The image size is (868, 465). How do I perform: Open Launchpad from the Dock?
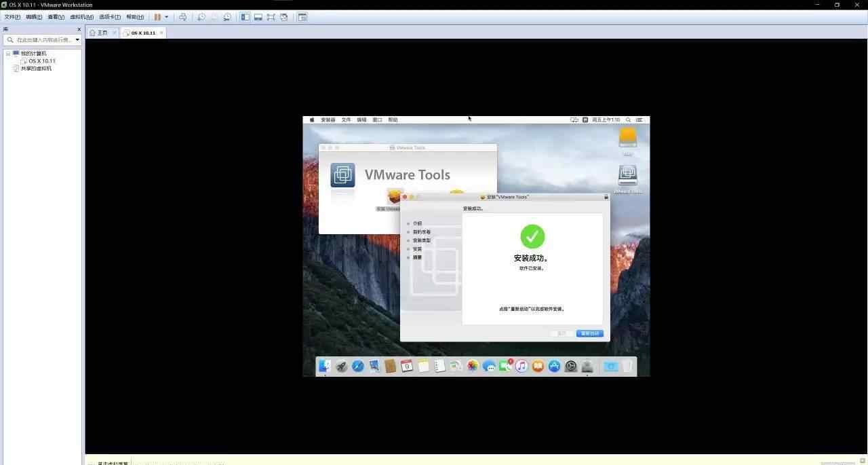342,366
